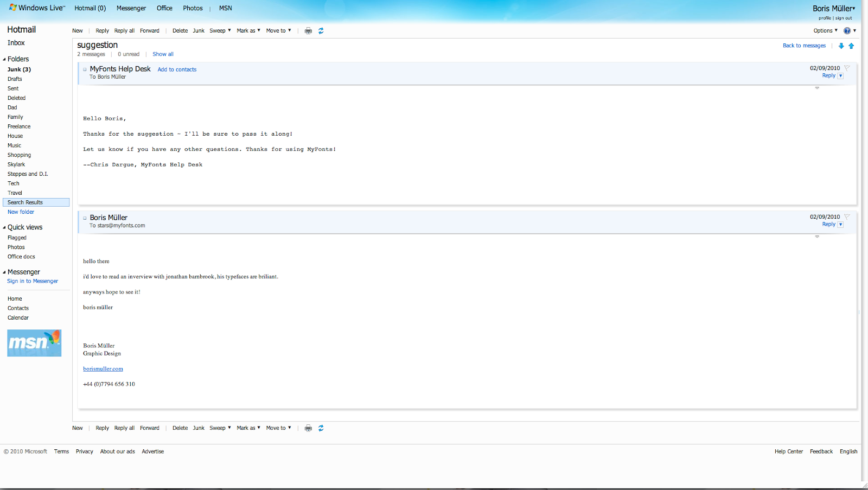Viewport: 868px width, 490px height.
Task: Open Calendar in sidebar
Action: (18, 318)
